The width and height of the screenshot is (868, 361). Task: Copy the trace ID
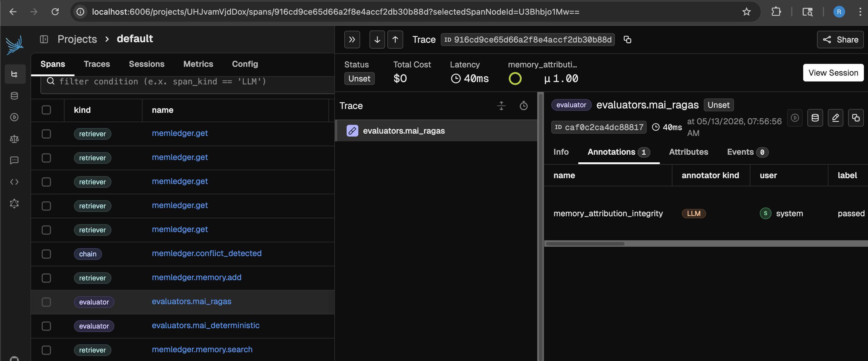(628, 39)
